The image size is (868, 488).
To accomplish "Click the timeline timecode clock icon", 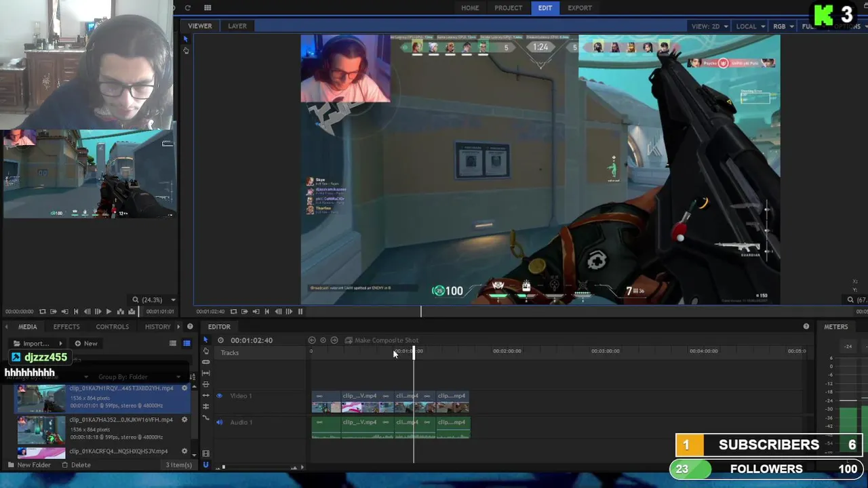I will [221, 340].
